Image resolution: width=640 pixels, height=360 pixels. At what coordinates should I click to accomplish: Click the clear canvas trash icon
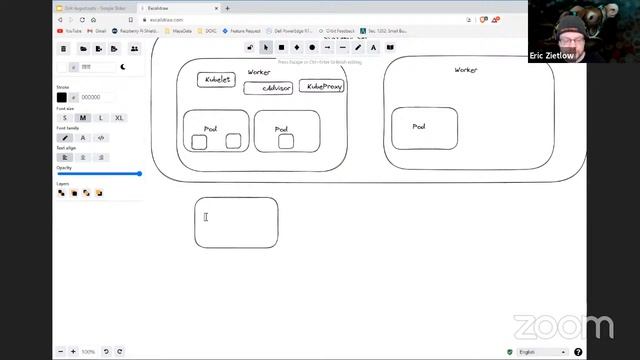click(x=64, y=49)
